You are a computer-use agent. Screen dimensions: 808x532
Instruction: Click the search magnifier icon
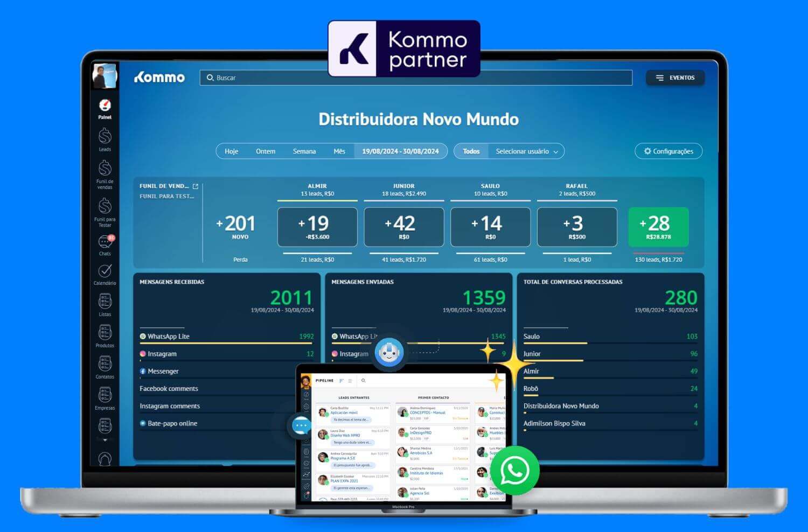click(210, 78)
